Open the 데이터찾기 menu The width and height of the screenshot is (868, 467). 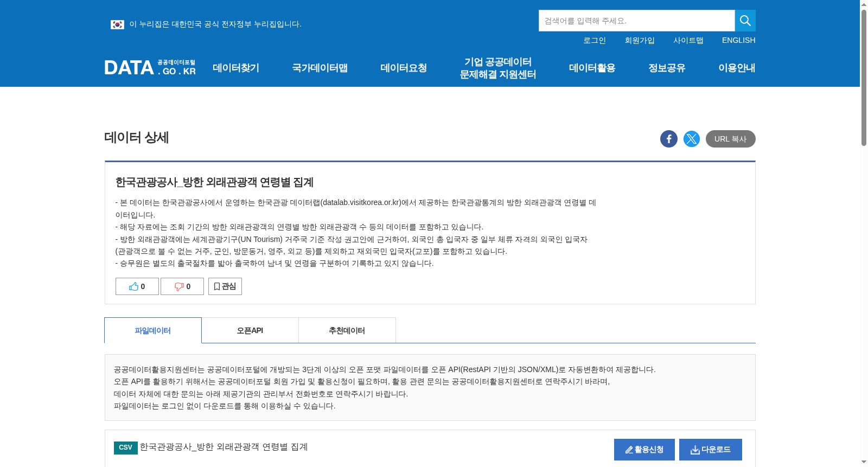pos(236,68)
